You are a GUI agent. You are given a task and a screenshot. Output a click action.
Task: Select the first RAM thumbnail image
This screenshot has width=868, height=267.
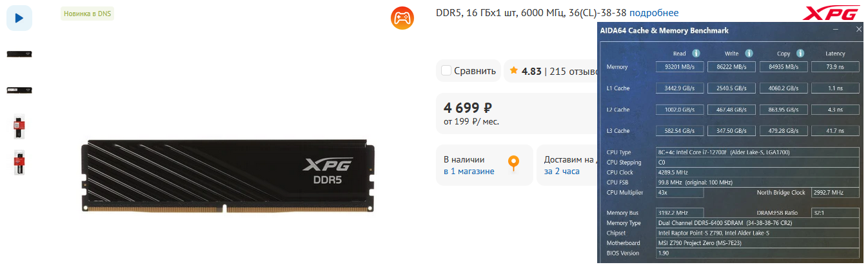click(19, 54)
